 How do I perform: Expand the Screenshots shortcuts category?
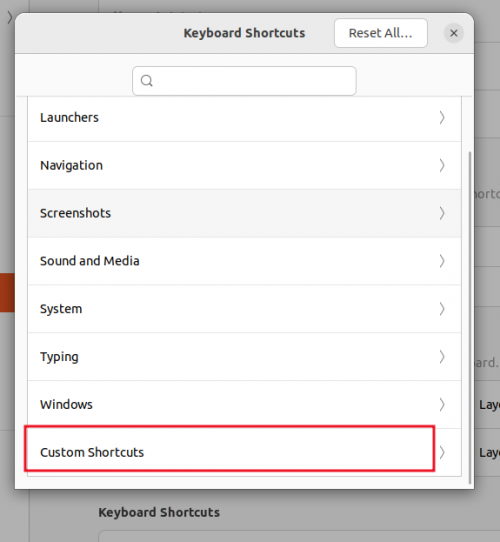click(244, 213)
